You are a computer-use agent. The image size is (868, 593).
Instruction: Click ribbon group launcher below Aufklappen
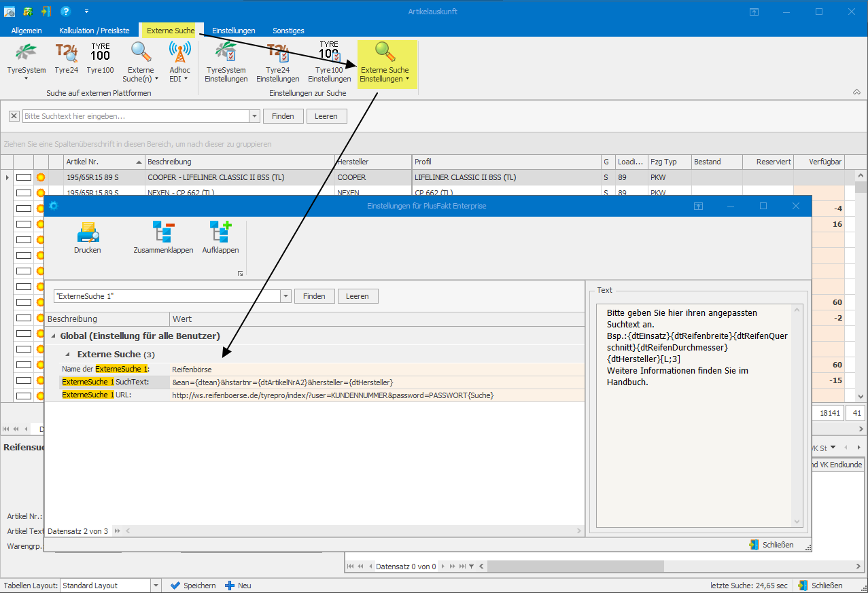240,274
